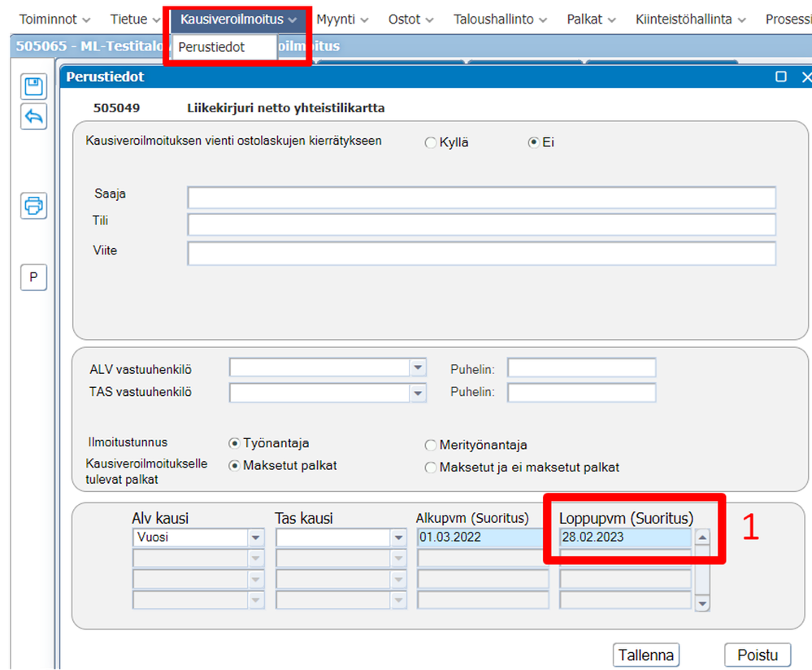Open the TAS vastuuhenkilö dropdown
Image resolution: width=812 pixels, height=670 pixels.
click(x=418, y=393)
